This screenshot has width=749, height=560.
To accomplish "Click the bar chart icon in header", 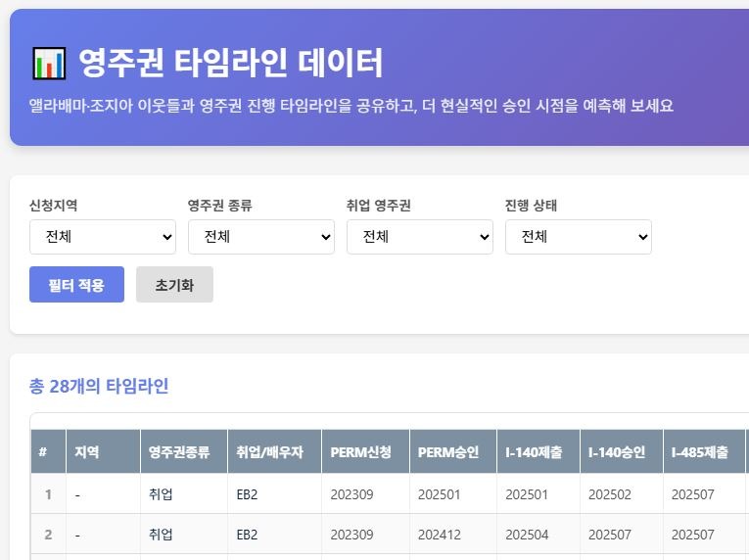I will pos(48,64).
